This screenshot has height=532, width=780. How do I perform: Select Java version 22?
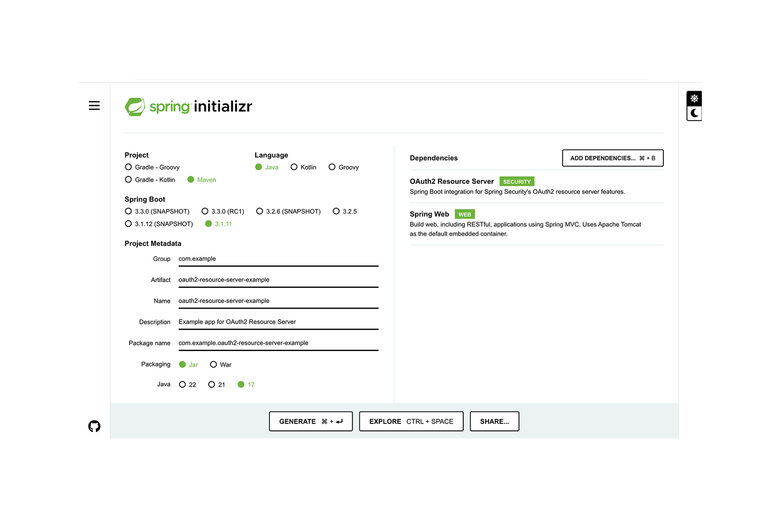[187, 385]
